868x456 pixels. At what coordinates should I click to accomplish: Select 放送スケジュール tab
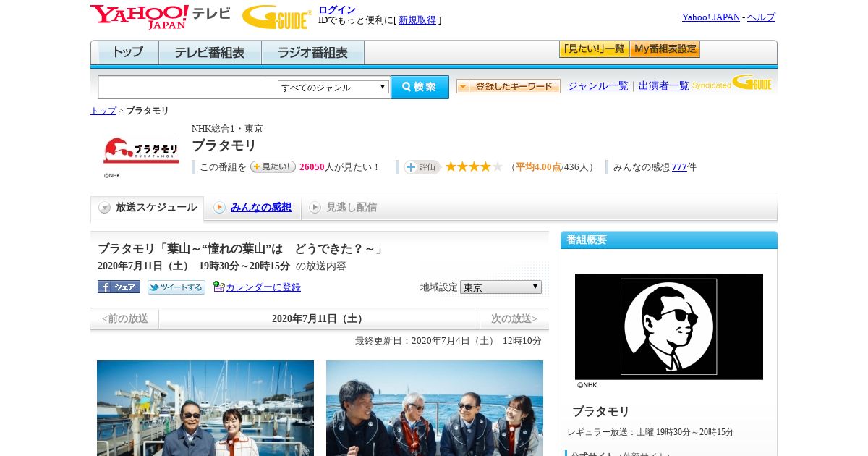(147, 208)
